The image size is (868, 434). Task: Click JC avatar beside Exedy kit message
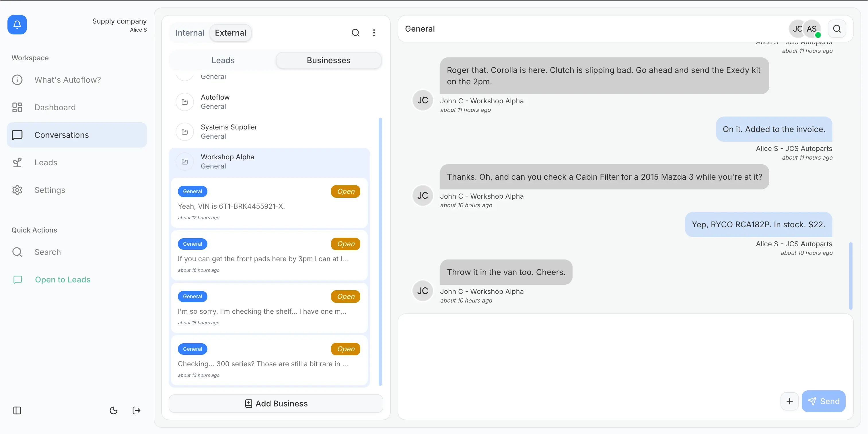(x=423, y=100)
